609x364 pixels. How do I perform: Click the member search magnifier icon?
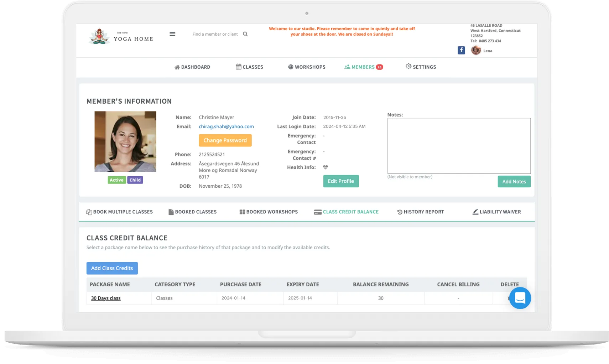(x=245, y=34)
